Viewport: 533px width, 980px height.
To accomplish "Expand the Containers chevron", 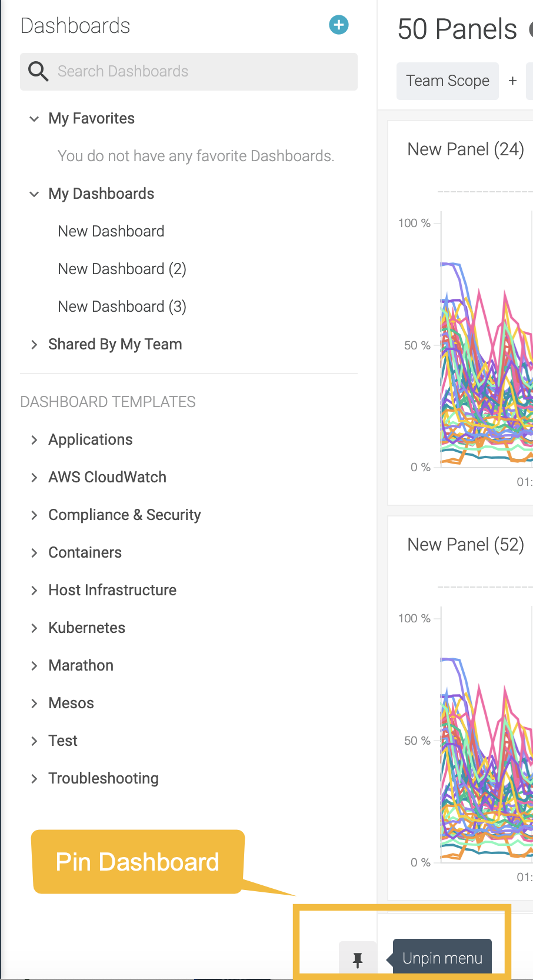I will point(34,553).
